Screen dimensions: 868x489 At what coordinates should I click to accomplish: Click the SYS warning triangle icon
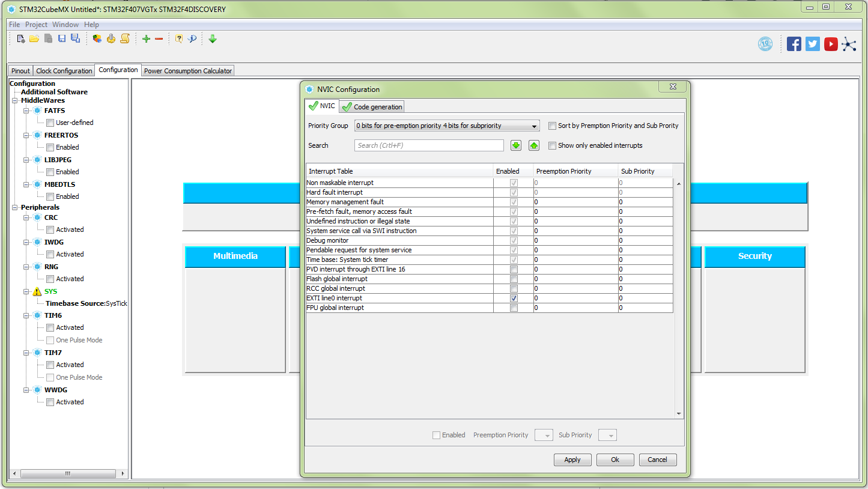click(x=37, y=291)
